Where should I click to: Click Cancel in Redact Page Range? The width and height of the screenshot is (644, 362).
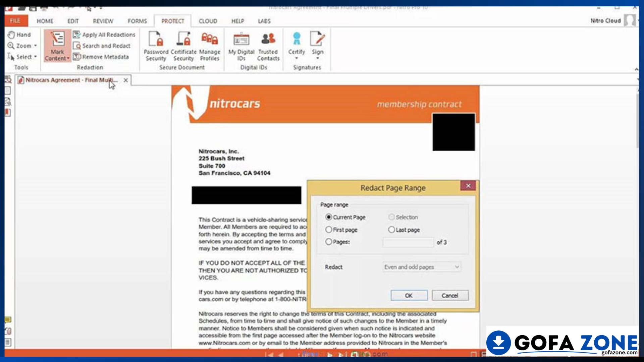click(450, 296)
